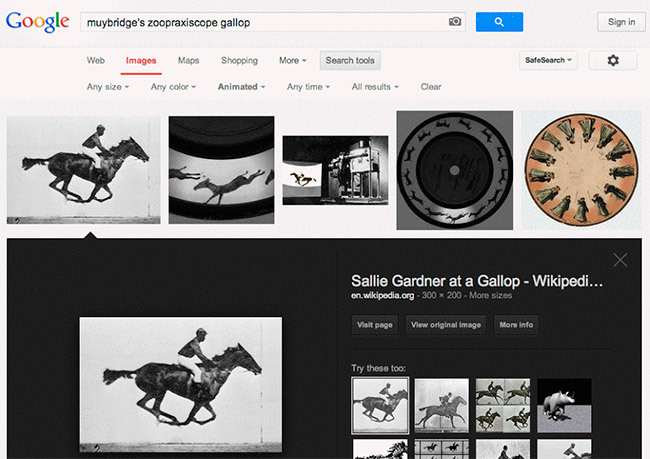Select related thumbnail of horse trotting
Image resolution: width=650 pixels, height=459 pixels.
[442, 406]
